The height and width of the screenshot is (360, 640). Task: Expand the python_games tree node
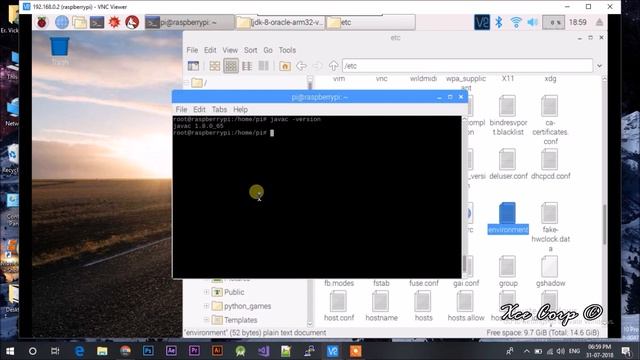(207, 306)
